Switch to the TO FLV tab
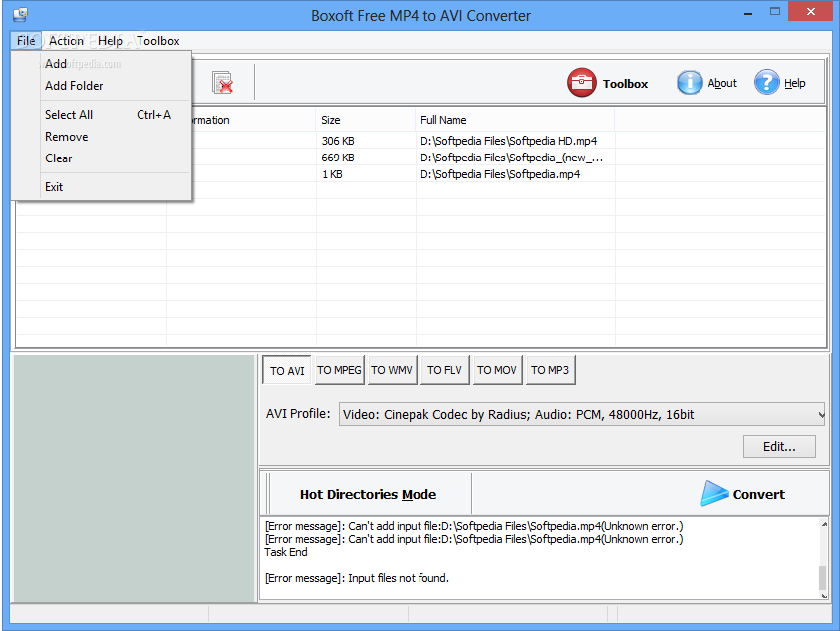The width and height of the screenshot is (840, 631). [444, 370]
